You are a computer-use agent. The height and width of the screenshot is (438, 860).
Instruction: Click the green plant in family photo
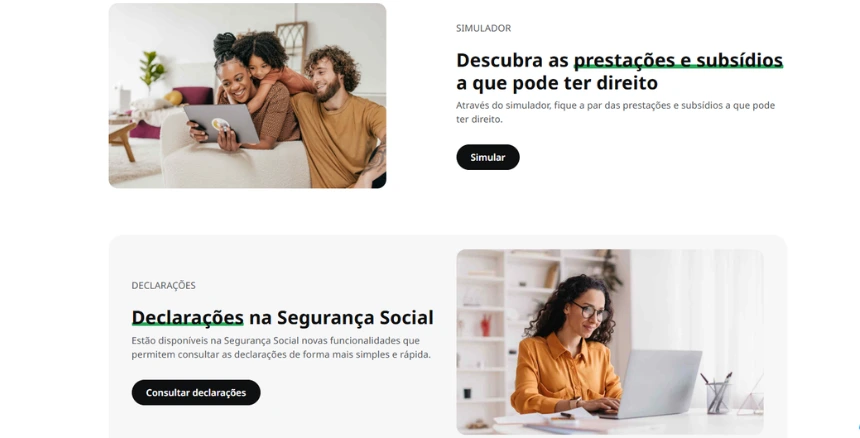coord(151,71)
